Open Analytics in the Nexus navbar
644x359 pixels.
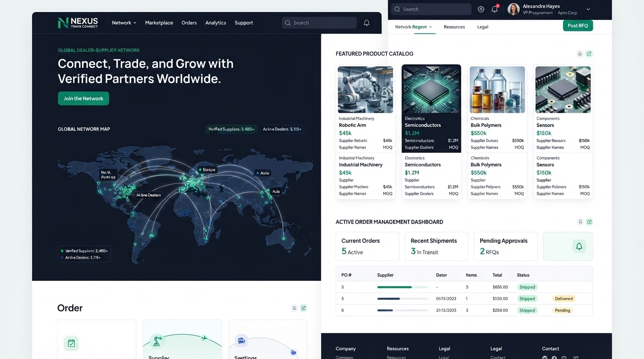(x=216, y=22)
